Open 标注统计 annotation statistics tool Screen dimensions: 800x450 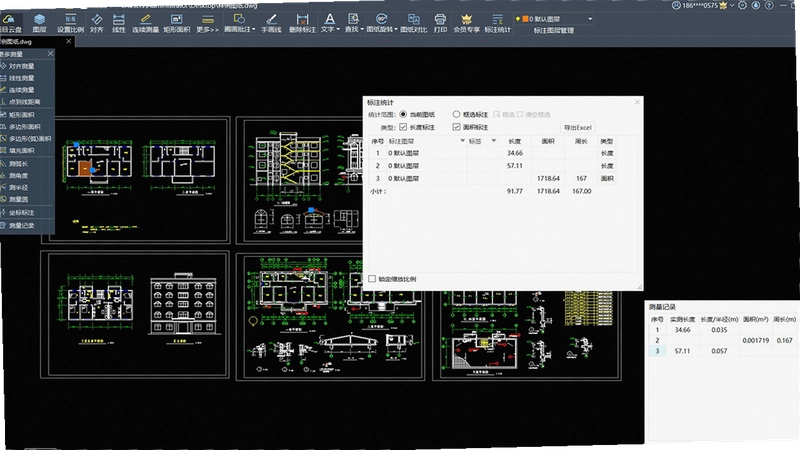coord(497,23)
